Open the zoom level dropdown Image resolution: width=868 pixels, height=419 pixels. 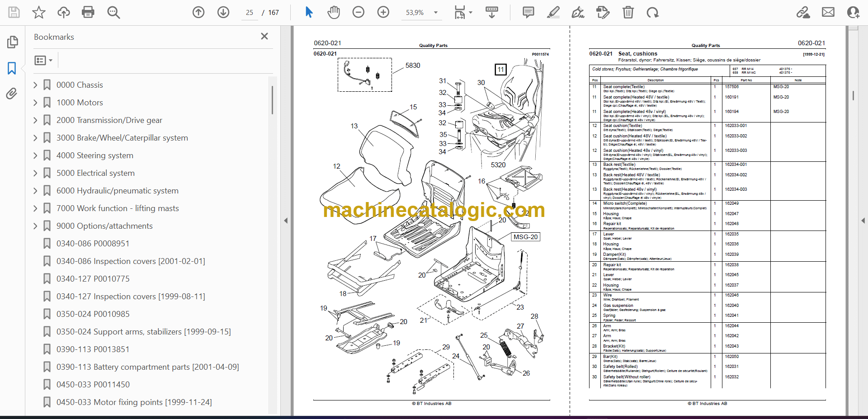point(436,13)
